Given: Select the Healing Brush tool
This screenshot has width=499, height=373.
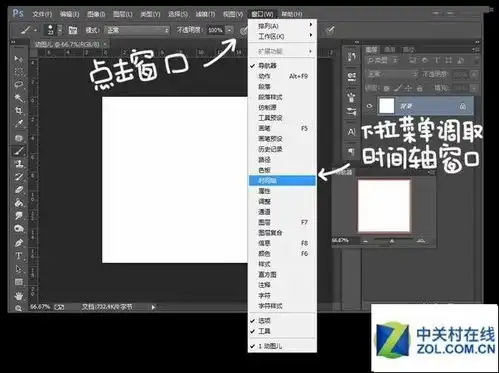Looking at the screenshot, I should [x=18, y=138].
